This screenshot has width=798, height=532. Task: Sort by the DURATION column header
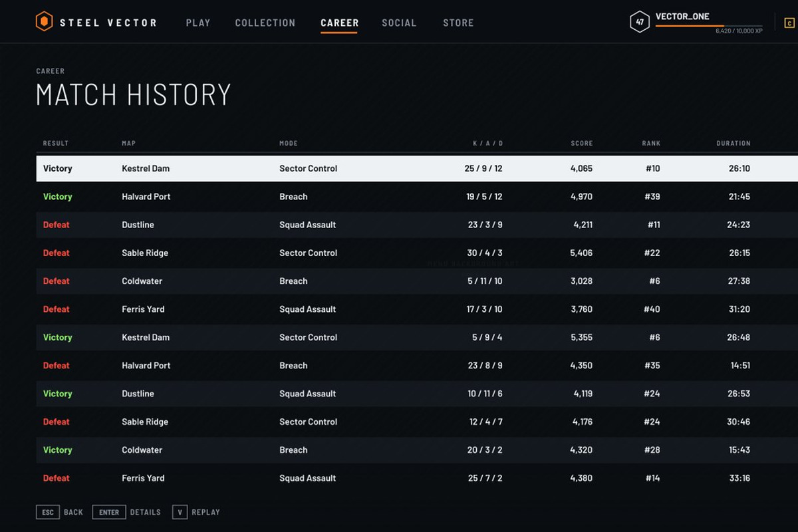733,143
